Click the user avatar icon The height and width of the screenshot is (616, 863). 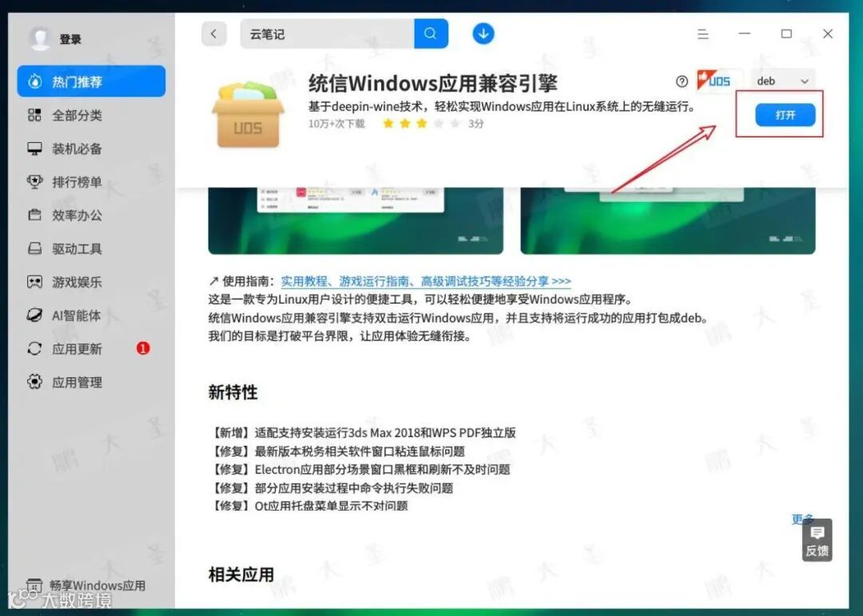[x=40, y=38]
